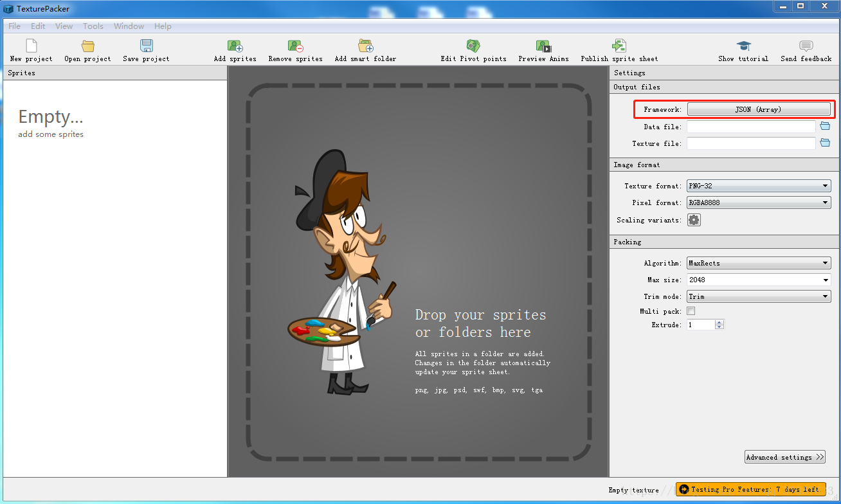
Task: Click the Settings panel header
Action: pyautogui.click(x=724, y=73)
